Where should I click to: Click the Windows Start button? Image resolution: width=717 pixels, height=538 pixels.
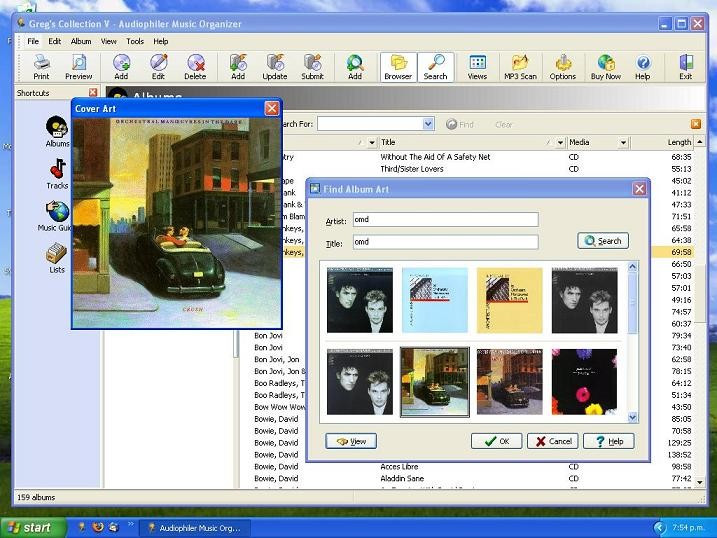click(x=33, y=527)
